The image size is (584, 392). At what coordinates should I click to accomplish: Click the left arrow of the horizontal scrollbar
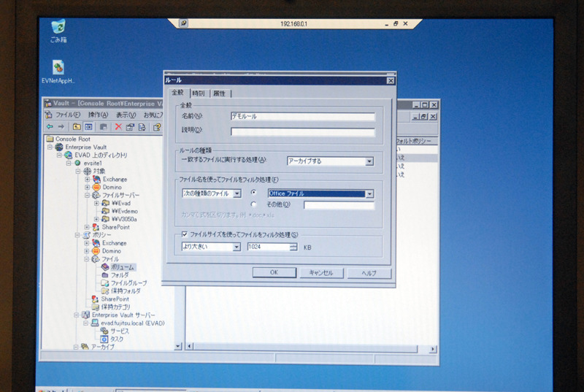point(189,347)
